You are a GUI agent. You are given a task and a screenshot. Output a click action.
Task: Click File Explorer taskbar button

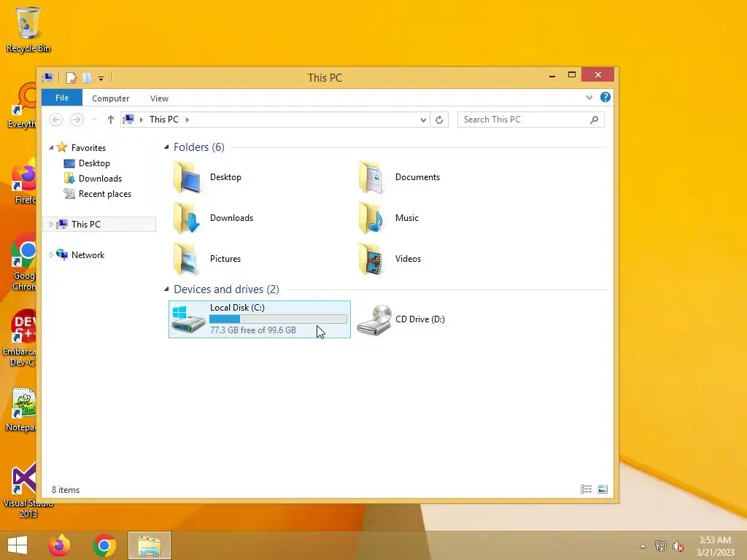pyautogui.click(x=149, y=545)
